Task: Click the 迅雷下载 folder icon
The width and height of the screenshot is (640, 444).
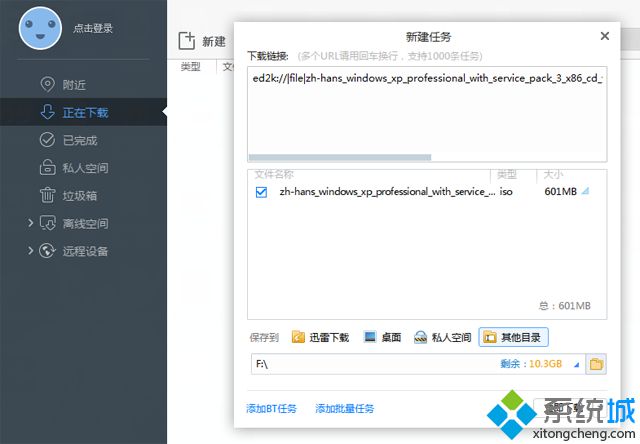Action: point(298,337)
